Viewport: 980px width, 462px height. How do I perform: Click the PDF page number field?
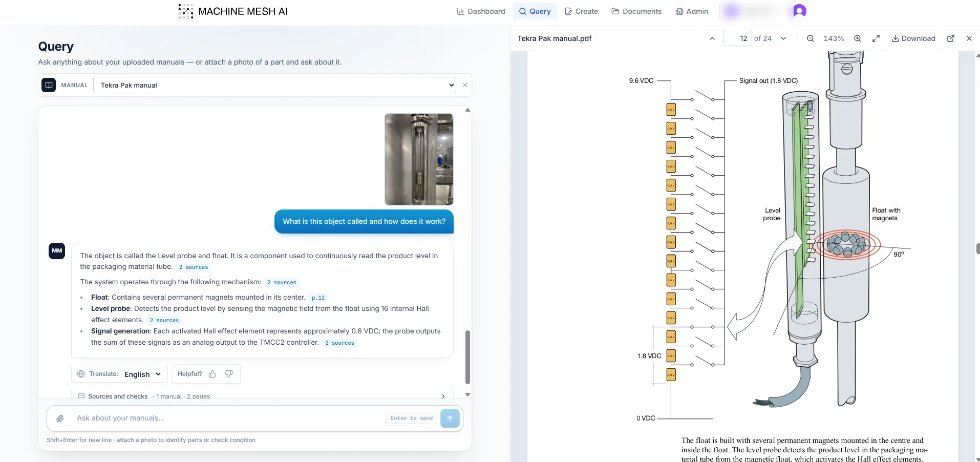tap(737, 38)
